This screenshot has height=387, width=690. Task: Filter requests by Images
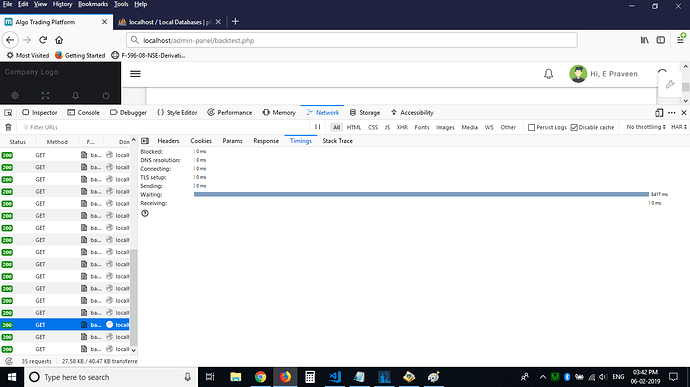click(445, 127)
